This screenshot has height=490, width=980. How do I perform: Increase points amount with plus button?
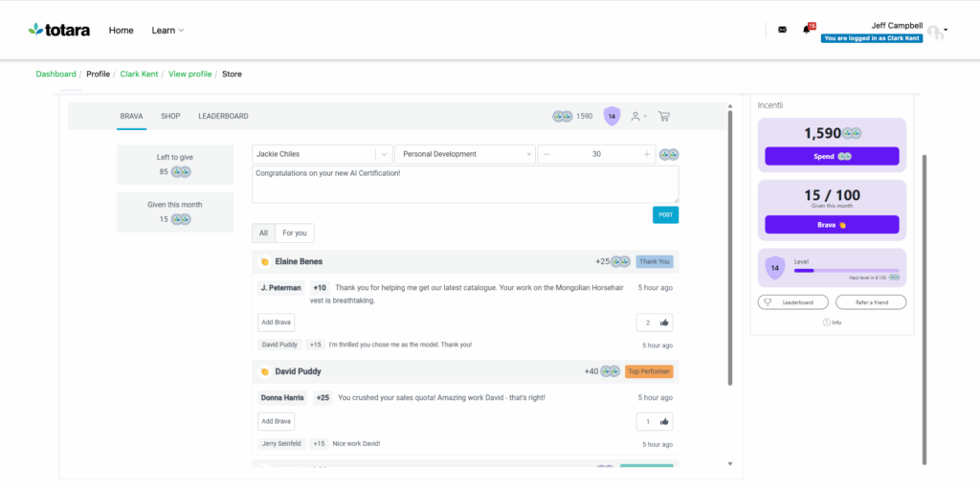click(647, 154)
